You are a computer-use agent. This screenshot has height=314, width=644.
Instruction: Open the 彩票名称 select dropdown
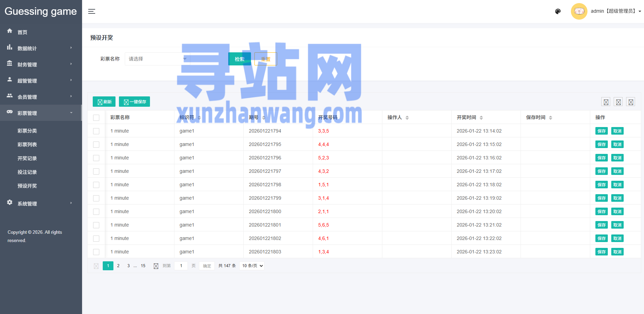(x=157, y=59)
